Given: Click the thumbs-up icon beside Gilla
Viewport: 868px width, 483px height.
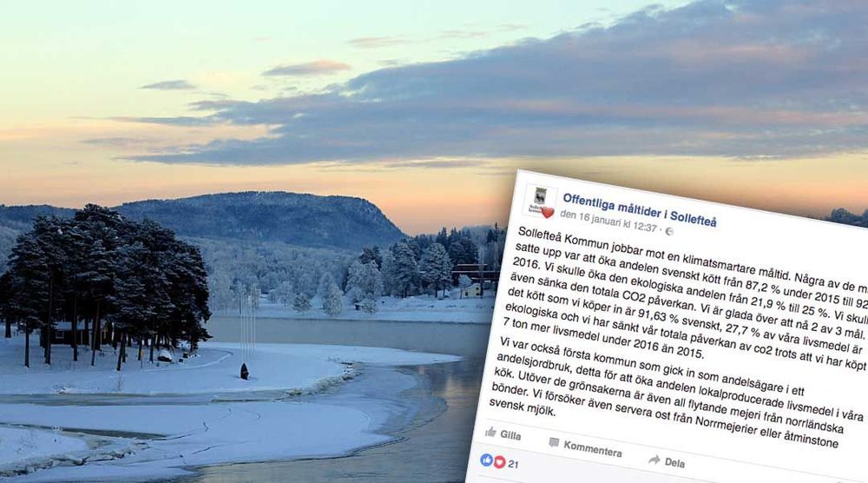Looking at the screenshot, I should pyautogui.click(x=491, y=432).
